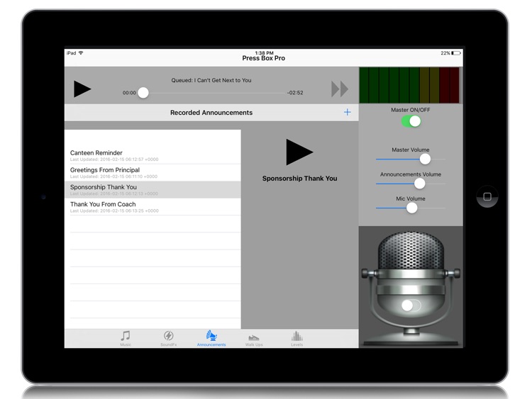The height and width of the screenshot is (399, 532).
Task: Add a new recorded announcement with plus icon
Action: point(347,112)
